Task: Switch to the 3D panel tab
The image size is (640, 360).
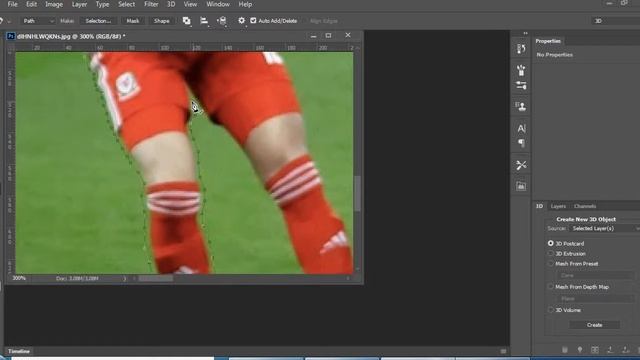Action: tap(540, 206)
